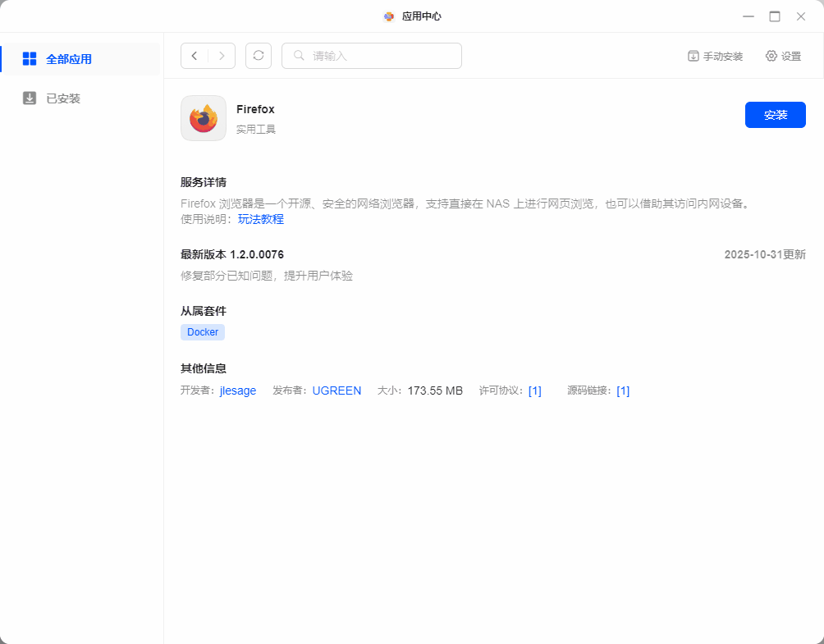Open 设置 settings
This screenshot has height=644, width=824.
(x=784, y=57)
